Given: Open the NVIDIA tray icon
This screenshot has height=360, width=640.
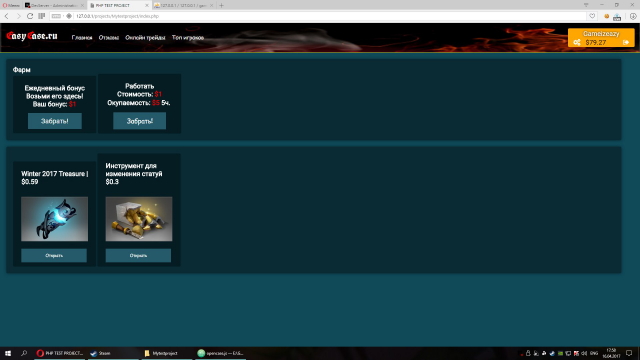Looking at the screenshot, I should 560,353.
